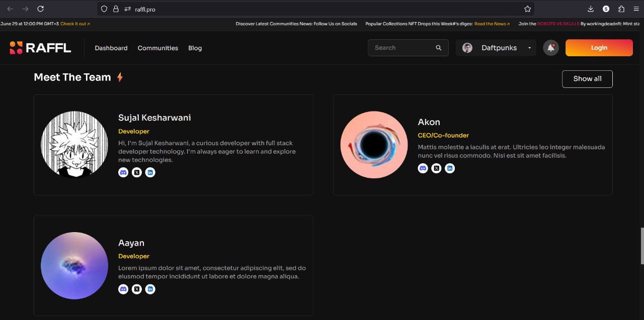Open Aayan's X (Twitter) icon

click(137, 289)
